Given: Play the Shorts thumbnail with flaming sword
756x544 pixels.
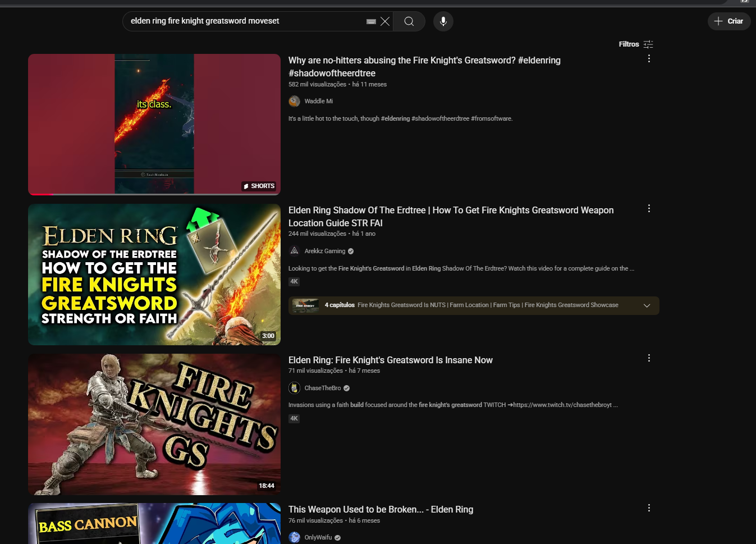Looking at the screenshot, I should (154, 125).
